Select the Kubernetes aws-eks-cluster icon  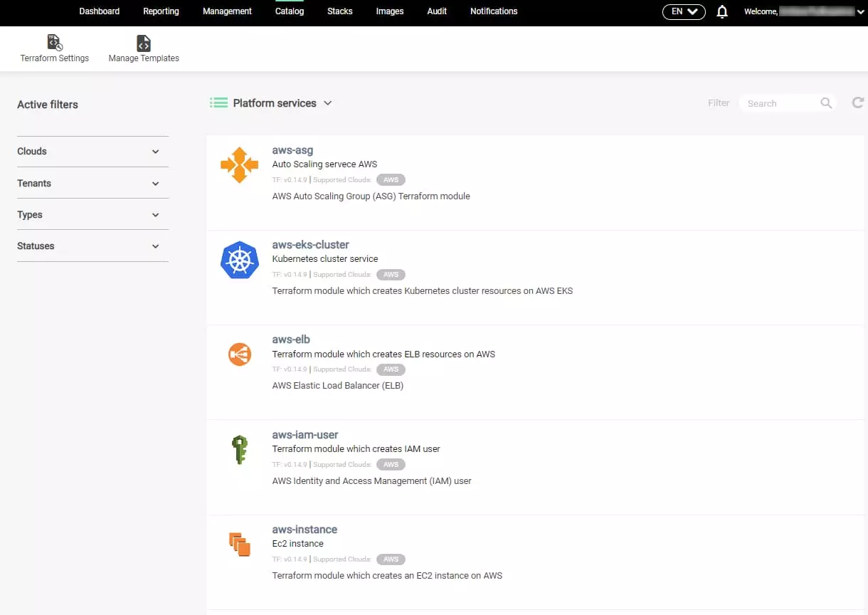click(240, 260)
